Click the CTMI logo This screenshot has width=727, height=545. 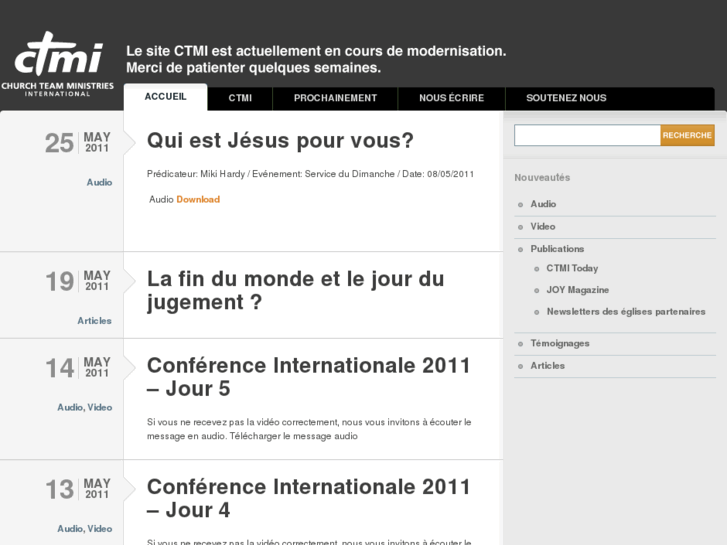point(57,64)
